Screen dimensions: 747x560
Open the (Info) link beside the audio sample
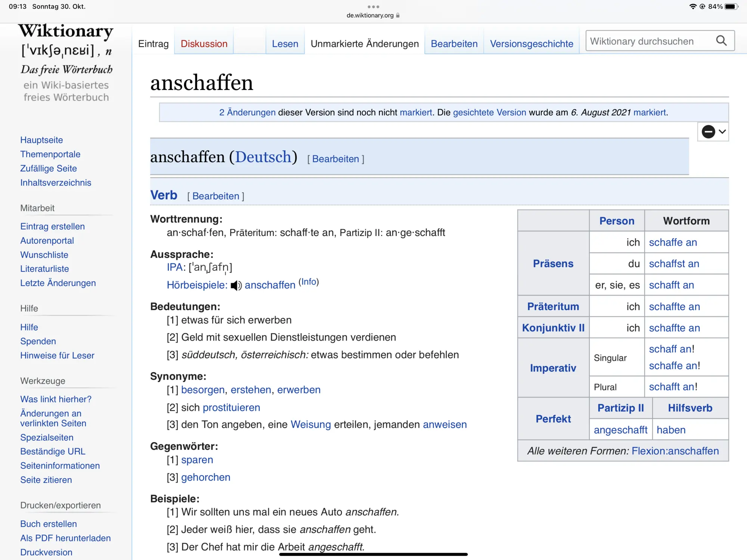309,282
